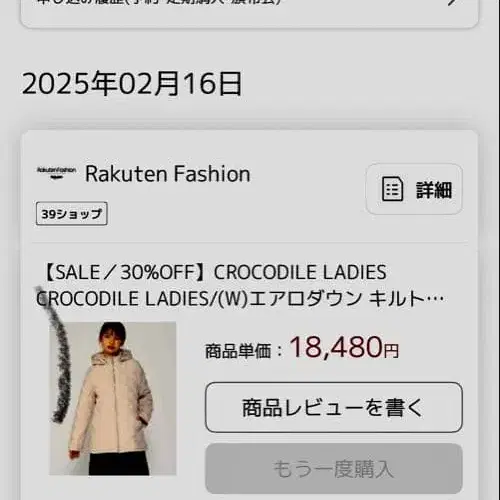The image size is (500, 500).
Task: Open the partially visible top history card
Action: point(249,13)
